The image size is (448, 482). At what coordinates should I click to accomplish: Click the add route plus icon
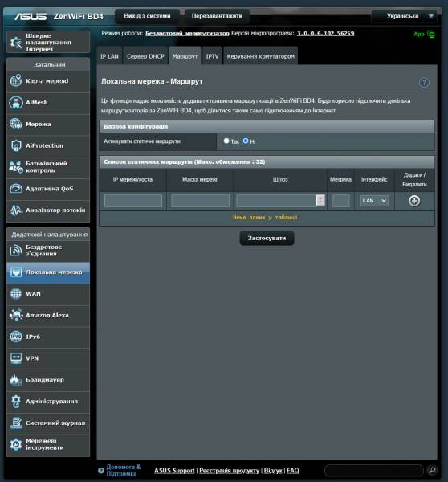tap(414, 201)
